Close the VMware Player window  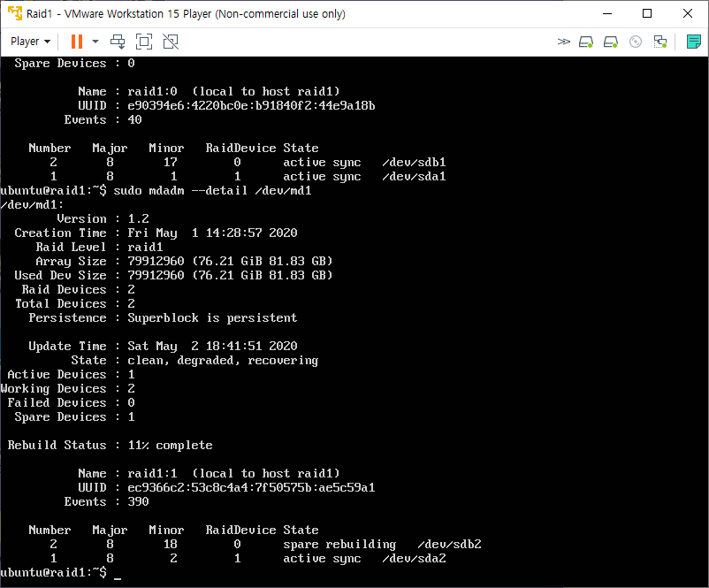coord(688,13)
